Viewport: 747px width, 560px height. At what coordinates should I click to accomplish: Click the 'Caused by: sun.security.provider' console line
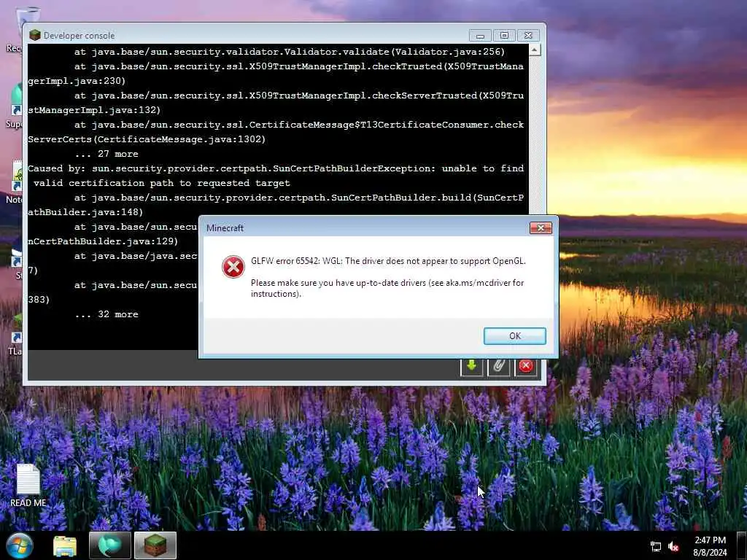[x=276, y=168]
